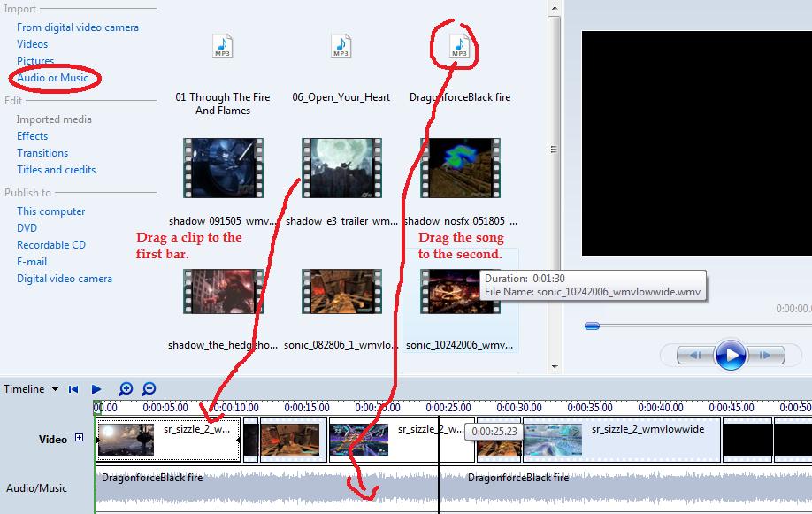Import from digital video camera

pyautogui.click(x=78, y=27)
